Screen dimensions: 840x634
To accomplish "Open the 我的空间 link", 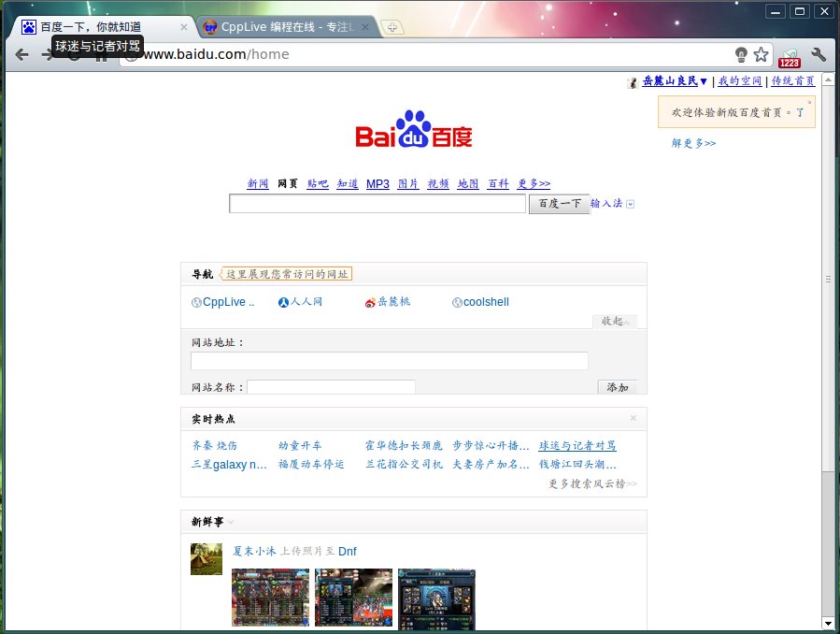I will tap(740, 81).
